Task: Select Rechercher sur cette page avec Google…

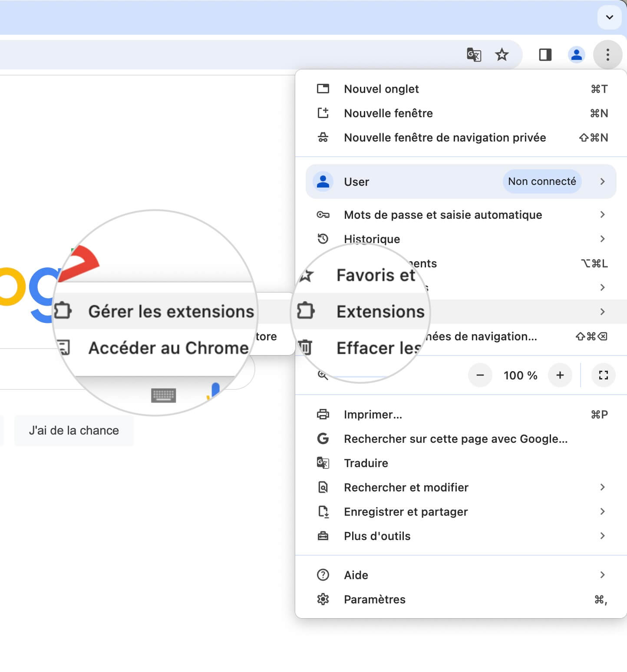Action: tap(461, 439)
